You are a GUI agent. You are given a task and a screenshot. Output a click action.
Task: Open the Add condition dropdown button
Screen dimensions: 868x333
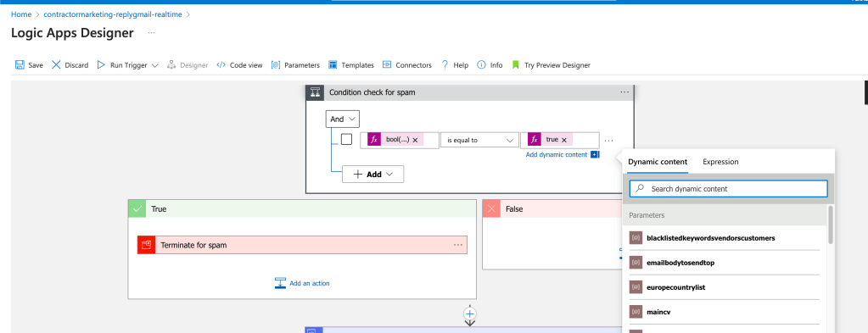373,174
